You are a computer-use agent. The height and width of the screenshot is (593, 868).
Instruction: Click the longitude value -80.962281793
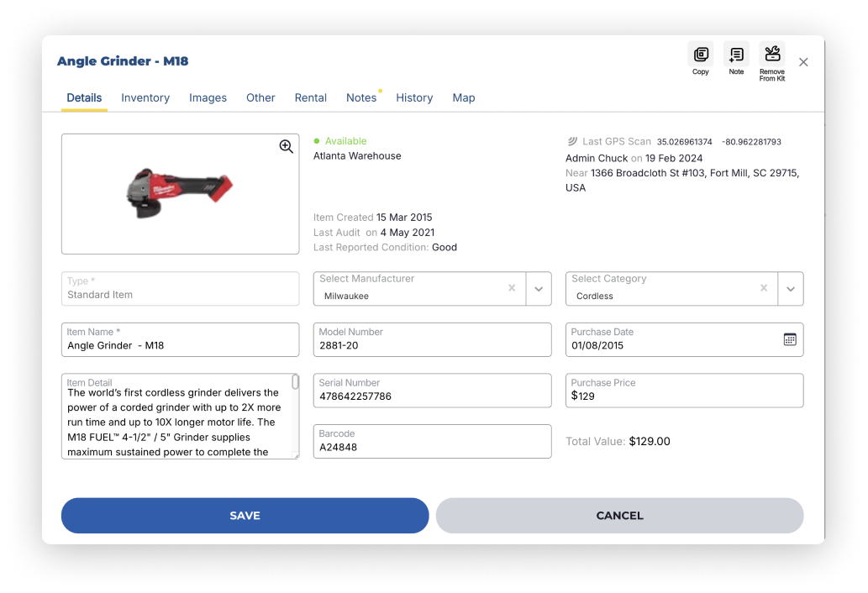[x=751, y=142]
